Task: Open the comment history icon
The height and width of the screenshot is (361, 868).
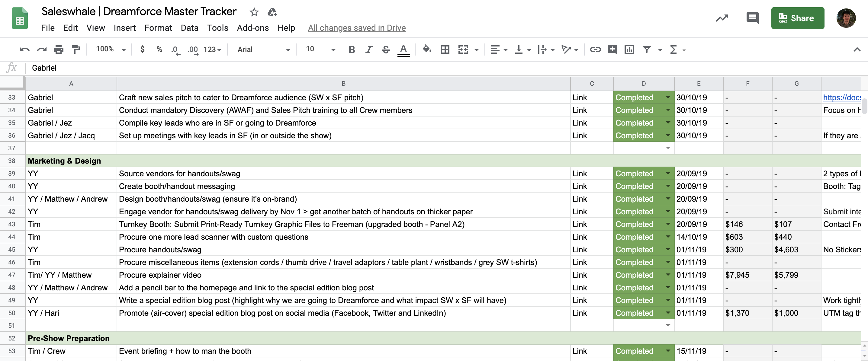Action: tap(752, 18)
